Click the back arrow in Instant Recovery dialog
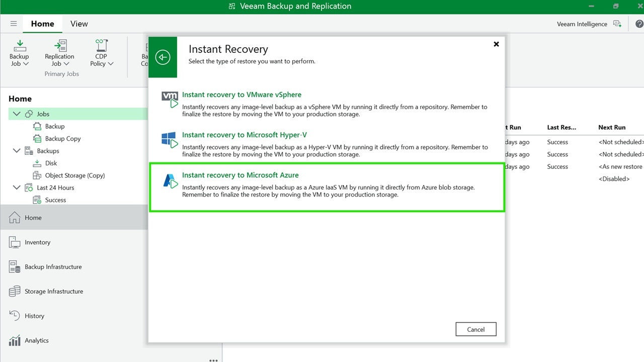 [163, 57]
